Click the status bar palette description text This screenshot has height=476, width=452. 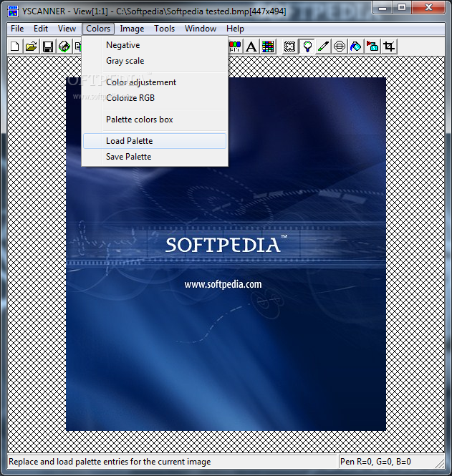click(x=110, y=462)
